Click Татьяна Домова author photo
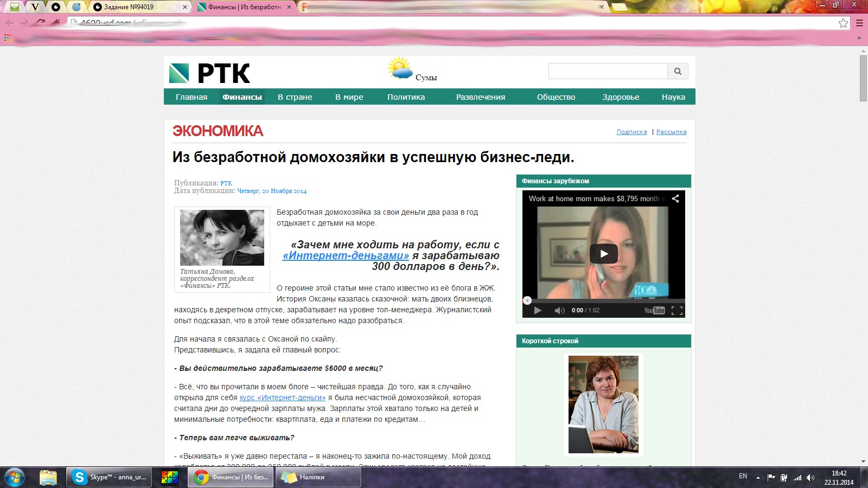Image resolution: width=868 pixels, height=488 pixels. tap(222, 237)
